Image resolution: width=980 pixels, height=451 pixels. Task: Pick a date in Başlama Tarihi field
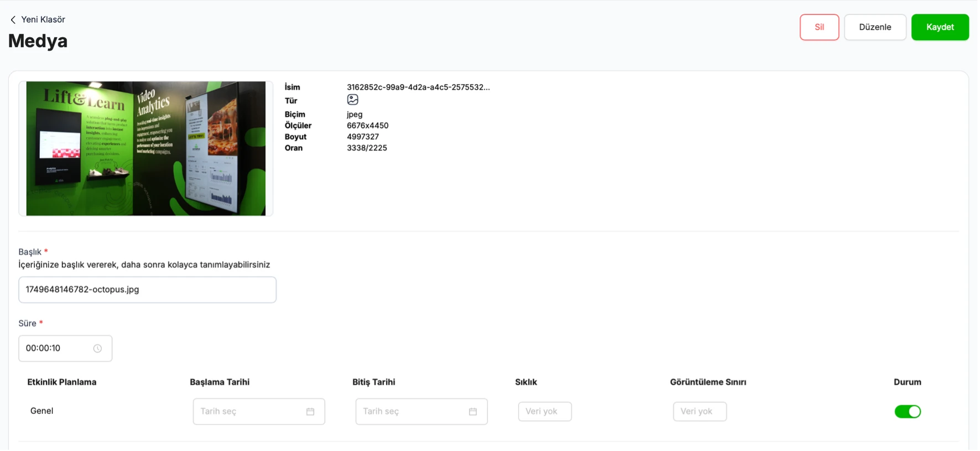point(259,412)
